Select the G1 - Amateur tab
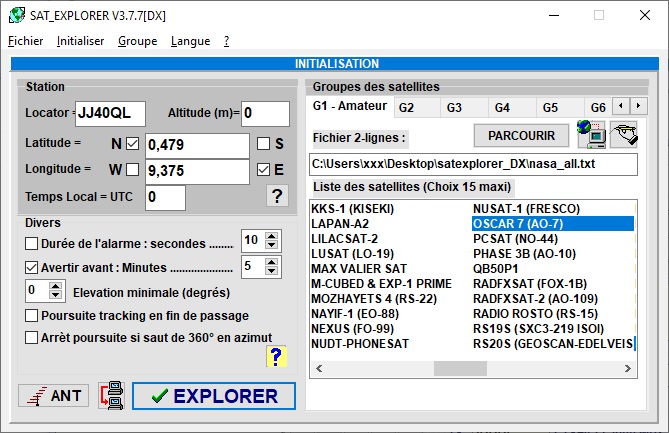The height and width of the screenshot is (433, 669). (x=349, y=106)
